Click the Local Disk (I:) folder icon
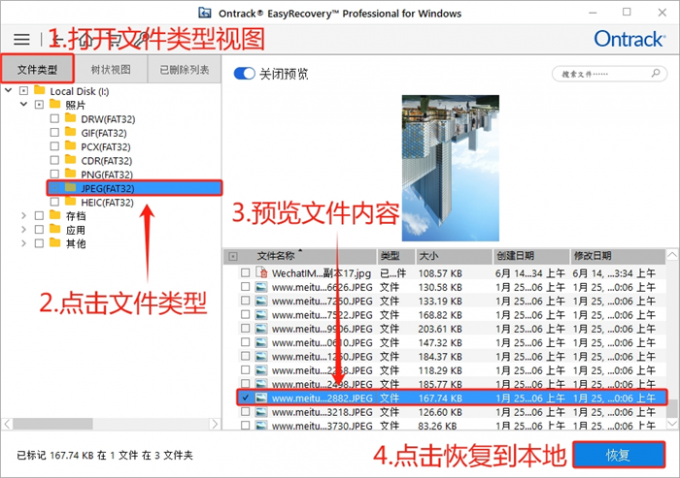Image resolution: width=680 pixels, height=478 pixels. (x=40, y=90)
